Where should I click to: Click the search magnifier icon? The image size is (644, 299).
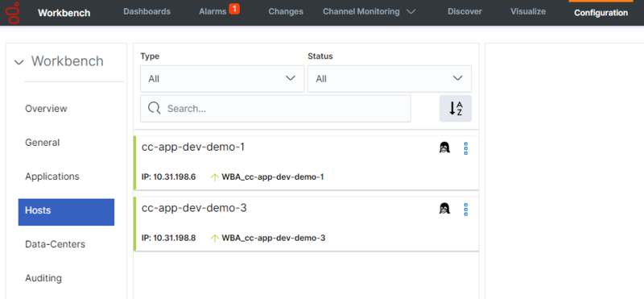[x=154, y=108]
